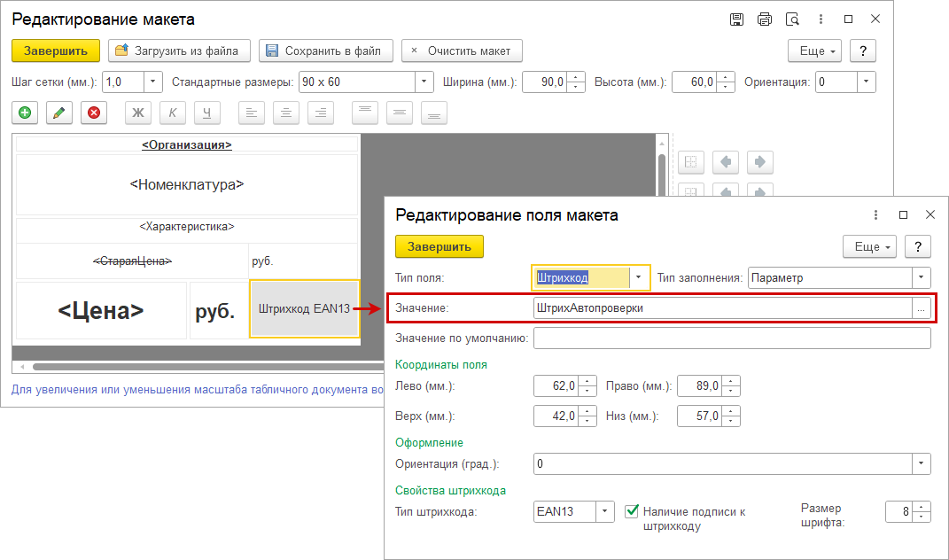949x560 pixels.
Task: Click the print icon in title bar
Action: coord(764,19)
